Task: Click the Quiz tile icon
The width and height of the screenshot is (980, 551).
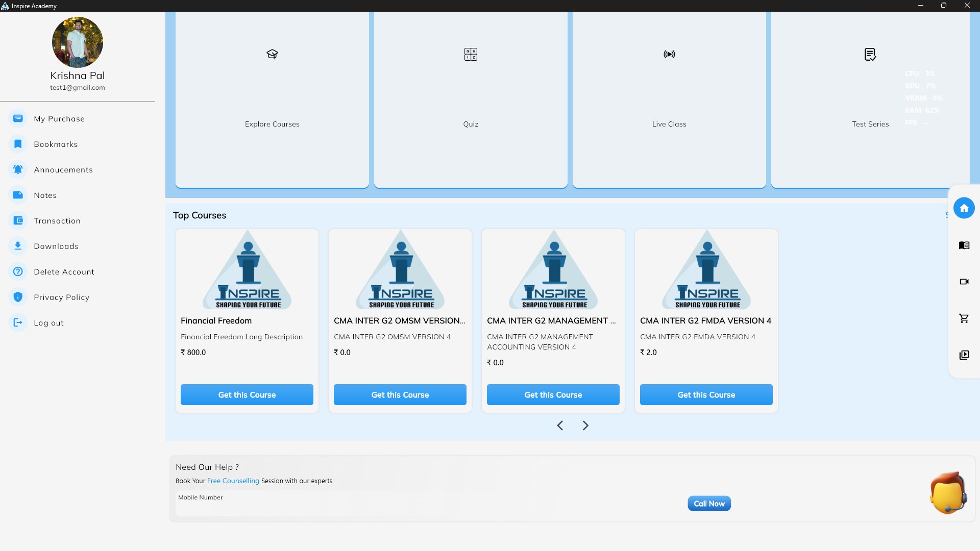Action: (471, 54)
